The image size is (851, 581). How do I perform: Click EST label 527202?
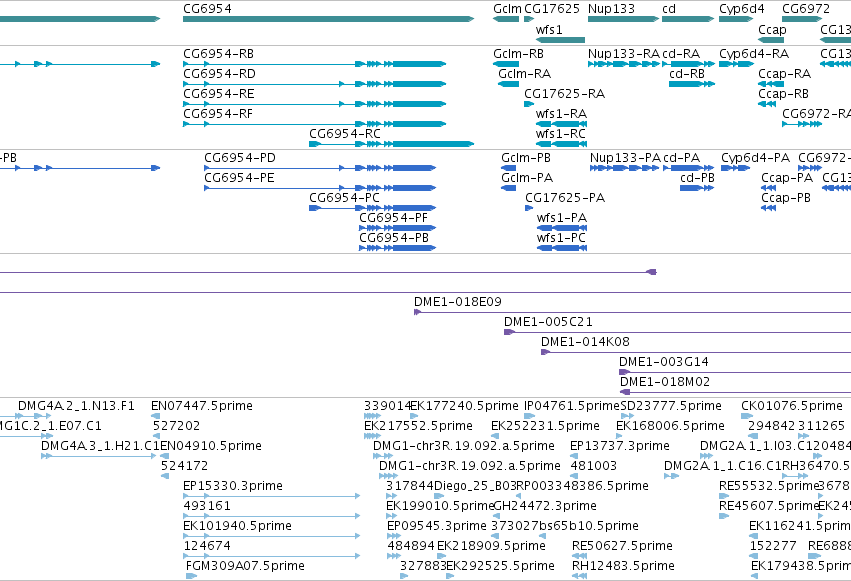[176, 426]
